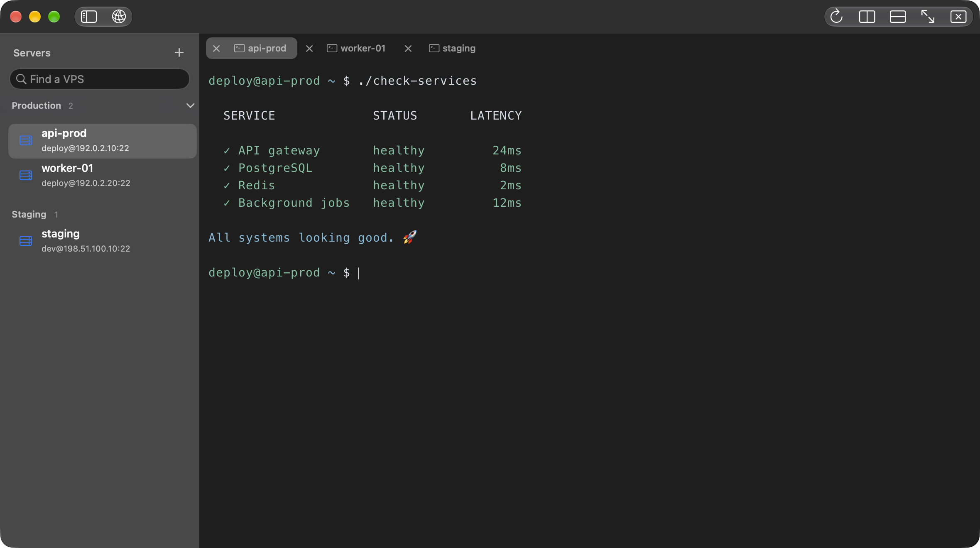Image resolution: width=980 pixels, height=548 pixels.
Task: Click deploy@192.0.2.20:22 address text
Action: click(86, 183)
